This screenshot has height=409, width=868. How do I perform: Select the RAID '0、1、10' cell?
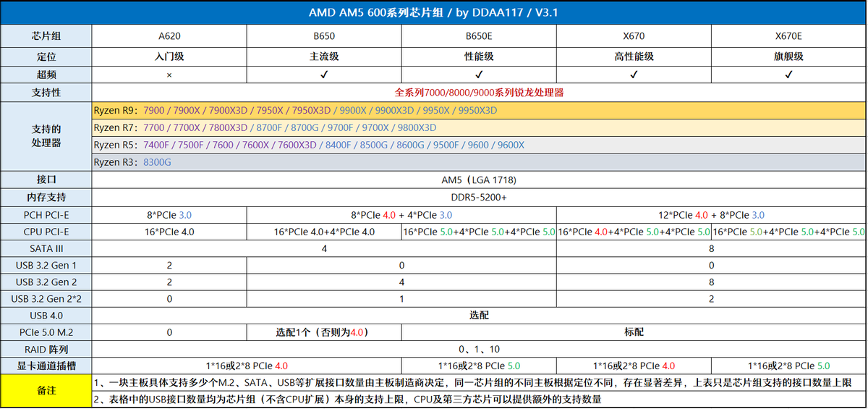tap(479, 349)
